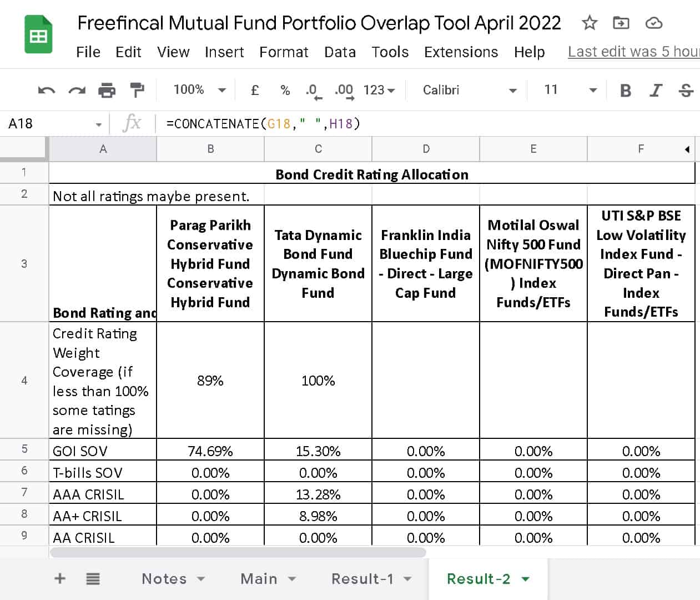Apply currency formatting with the pound icon
700x600 pixels.
click(x=255, y=89)
